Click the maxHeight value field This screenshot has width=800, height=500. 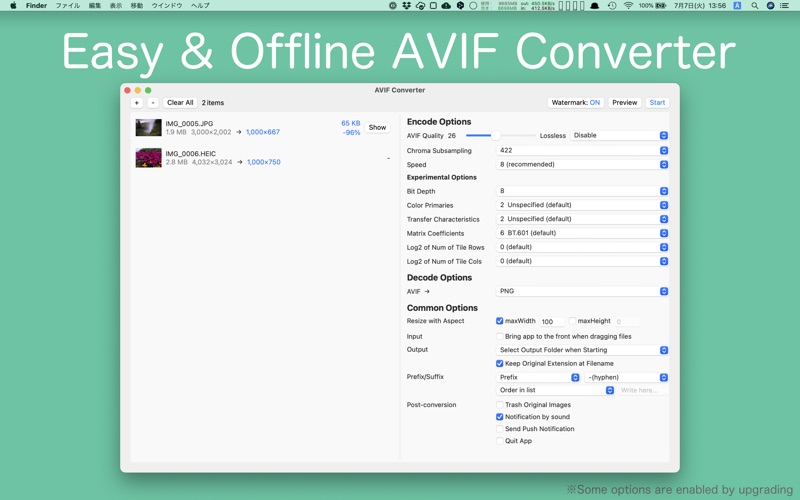[x=627, y=321]
